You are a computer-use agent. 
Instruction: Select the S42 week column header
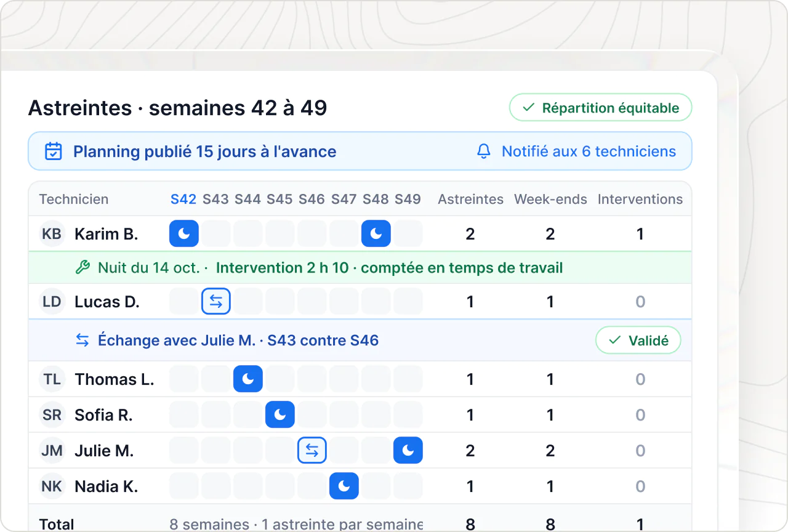pyautogui.click(x=183, y=199)
